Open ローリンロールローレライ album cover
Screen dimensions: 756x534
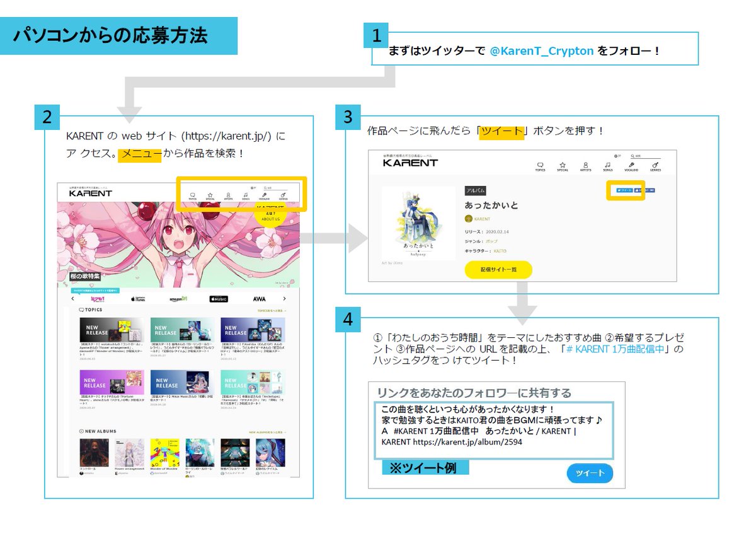coord(200,453)
